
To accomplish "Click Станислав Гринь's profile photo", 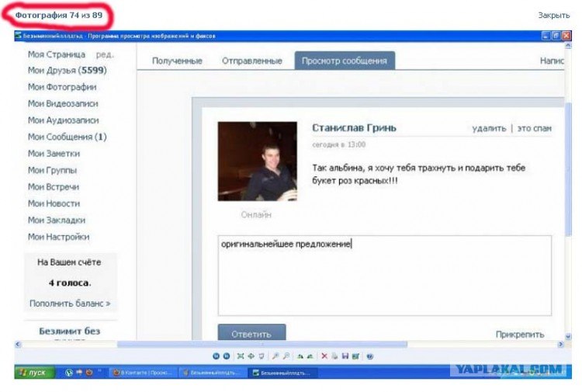I will pos(257,161).
